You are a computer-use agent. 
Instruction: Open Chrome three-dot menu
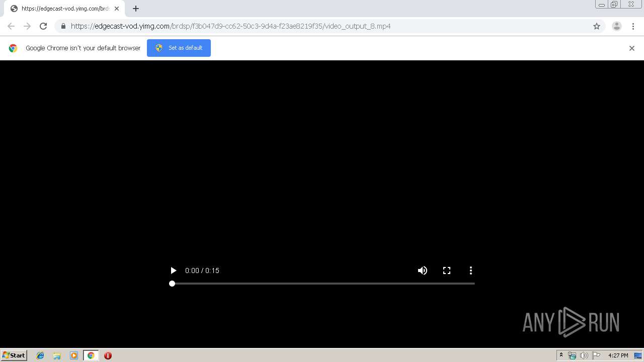click(x=633, y=26)
